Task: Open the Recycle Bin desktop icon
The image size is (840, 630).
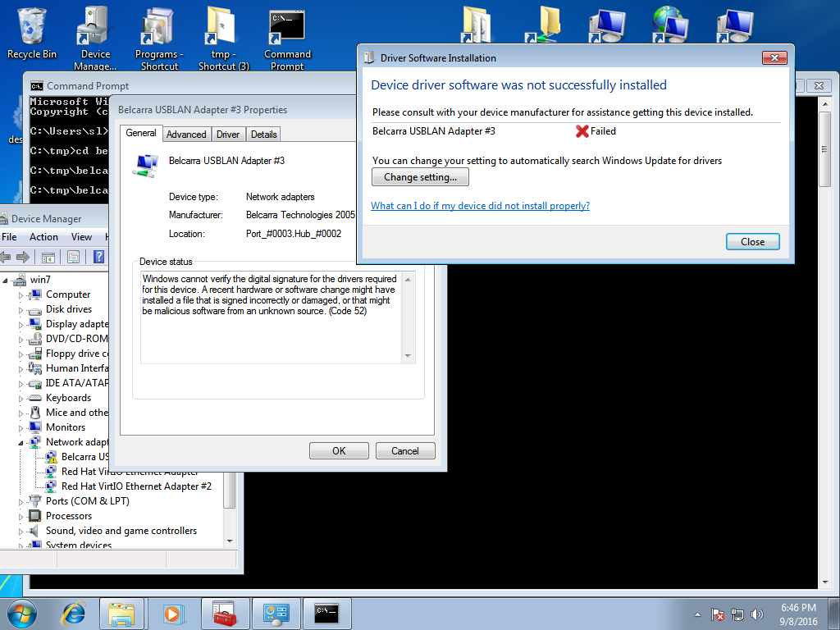Action: click(32, 32)
